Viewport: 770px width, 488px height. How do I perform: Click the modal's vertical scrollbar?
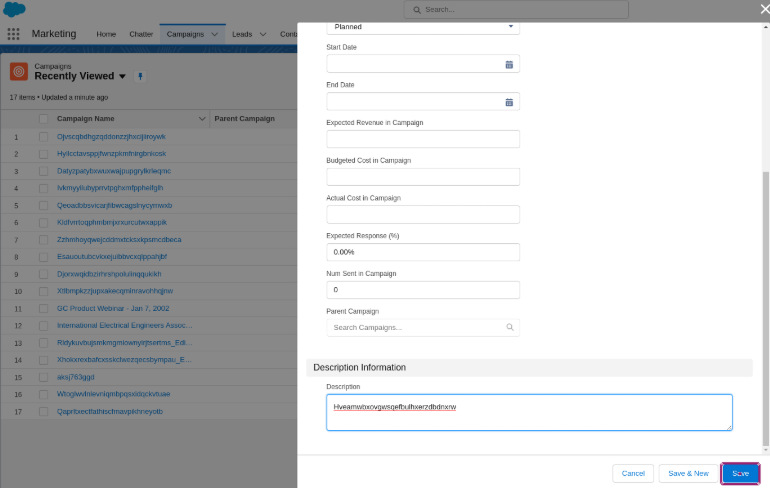click(766, 300)
